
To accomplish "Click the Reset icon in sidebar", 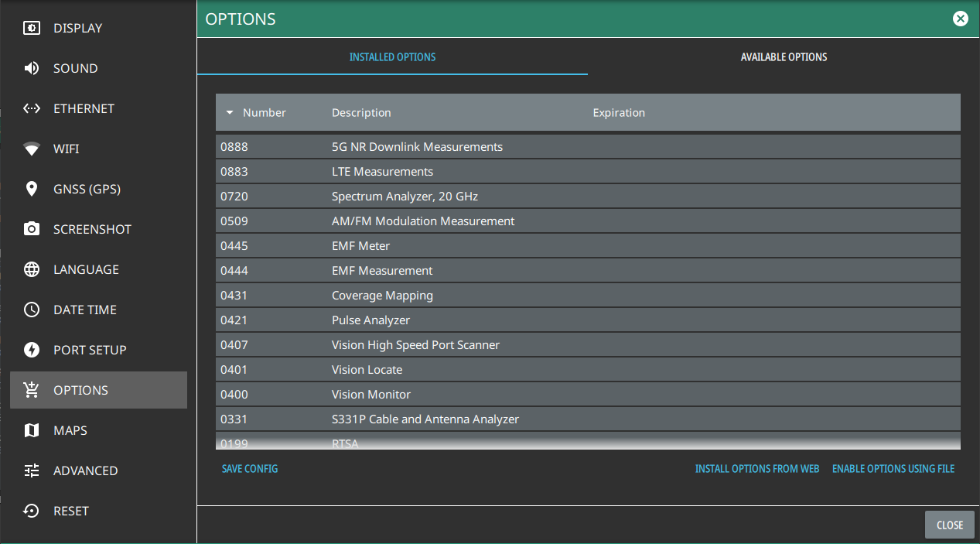I will coord(32,511).
